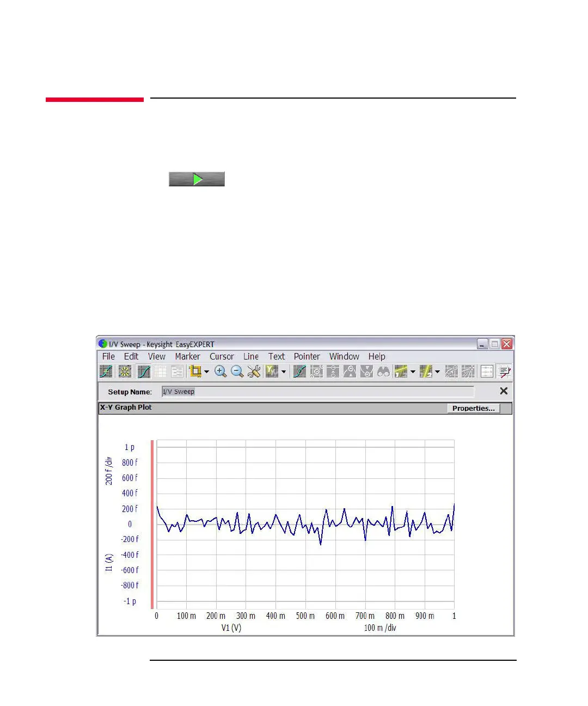Click the blue I/V sweep trace
The width and height of the screenshot is (588, 706).
point(305,524)
